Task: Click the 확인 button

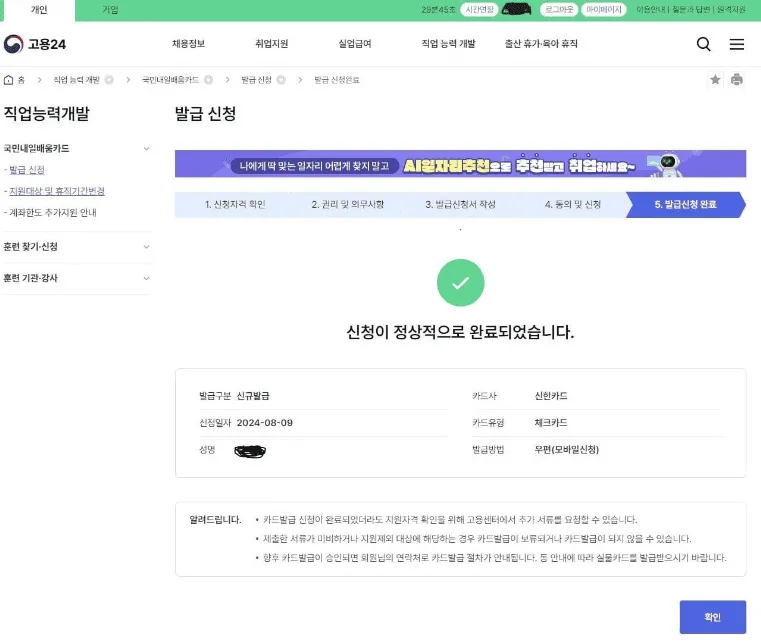Action: coord(712,617)
